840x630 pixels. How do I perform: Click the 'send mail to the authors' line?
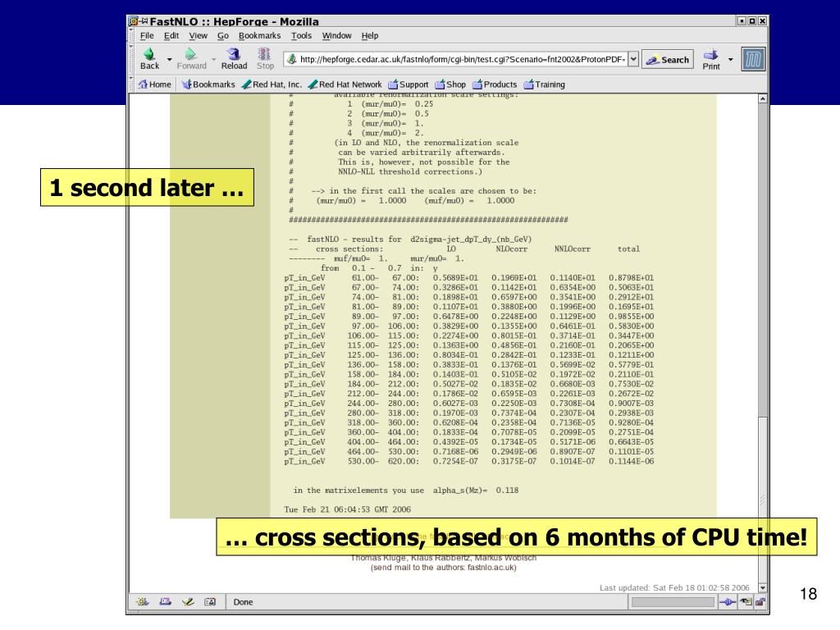click(444, 568)
